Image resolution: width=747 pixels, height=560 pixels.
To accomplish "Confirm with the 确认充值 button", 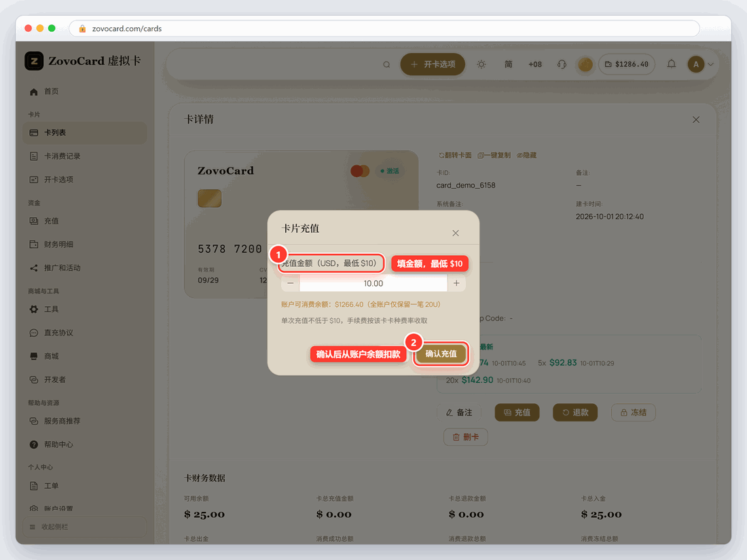I will pyautogui.click(x=441, y=354).
